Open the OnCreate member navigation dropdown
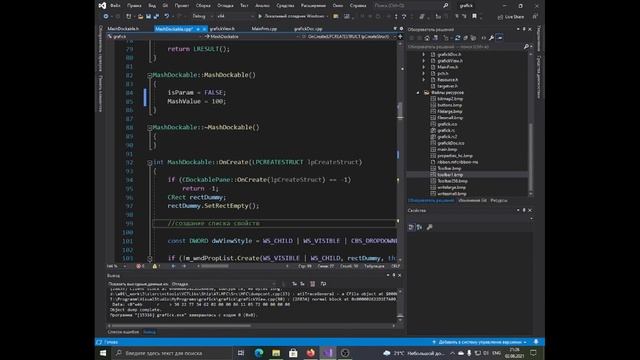The image size is (640, 360). pyautogui.click(x=348, y=37)
